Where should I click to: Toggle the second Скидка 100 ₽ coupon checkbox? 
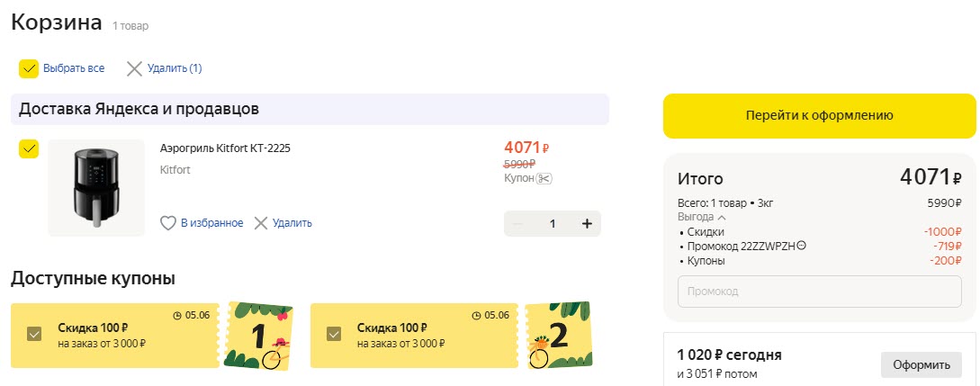pos(334,334)
